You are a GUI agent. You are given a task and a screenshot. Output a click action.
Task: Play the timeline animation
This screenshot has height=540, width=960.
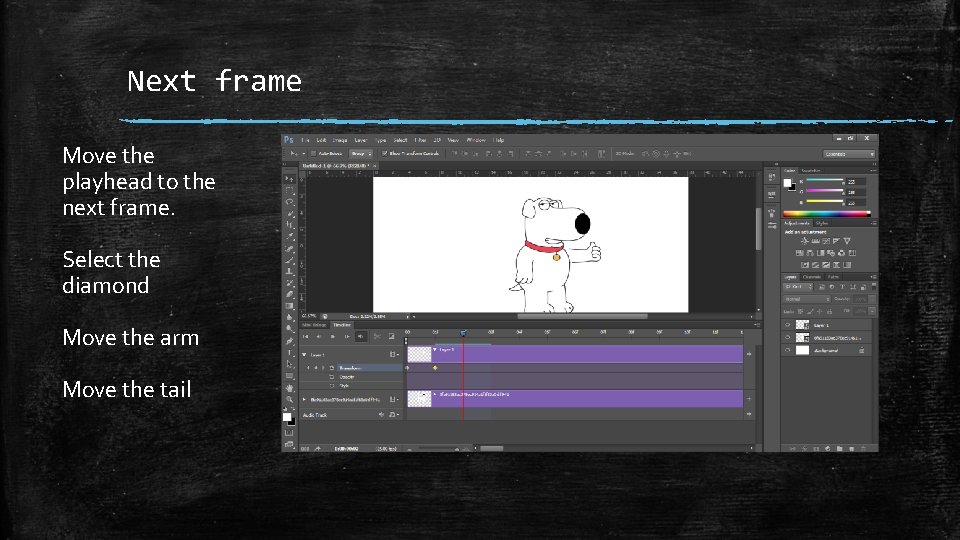(332, 336)
